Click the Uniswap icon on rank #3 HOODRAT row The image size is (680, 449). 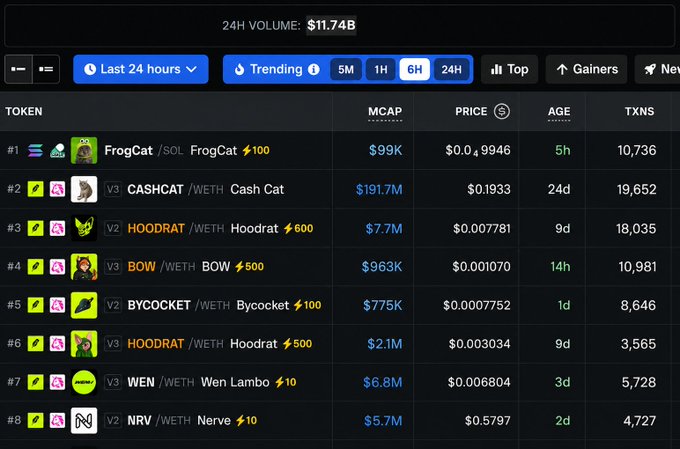pyautogui.click(x=57, y=228)
